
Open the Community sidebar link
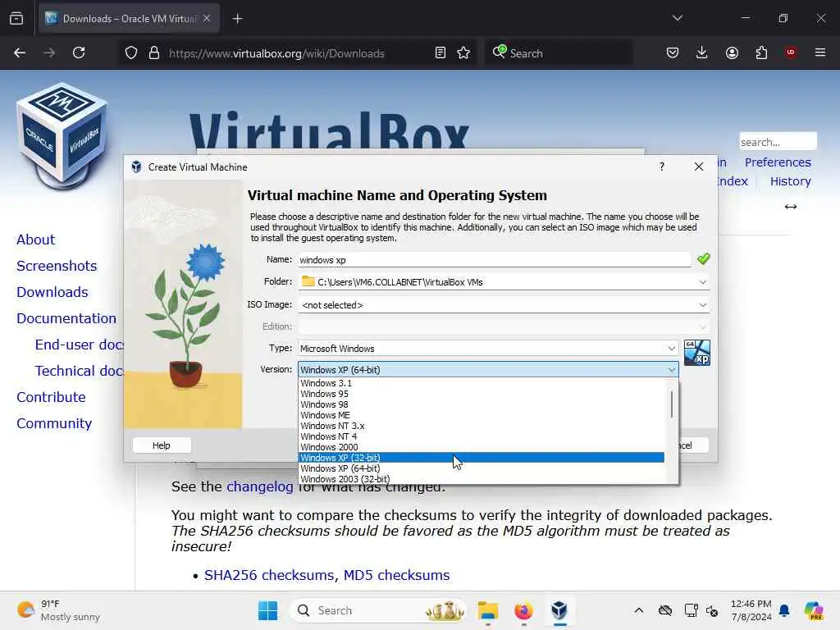54,423
